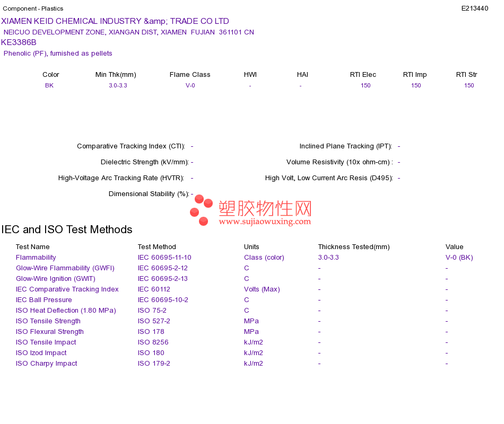Click the 3.0-3.3 Min Thk value in the top table
The height and width of the screenshot is (424, 504).
point(118,85)
